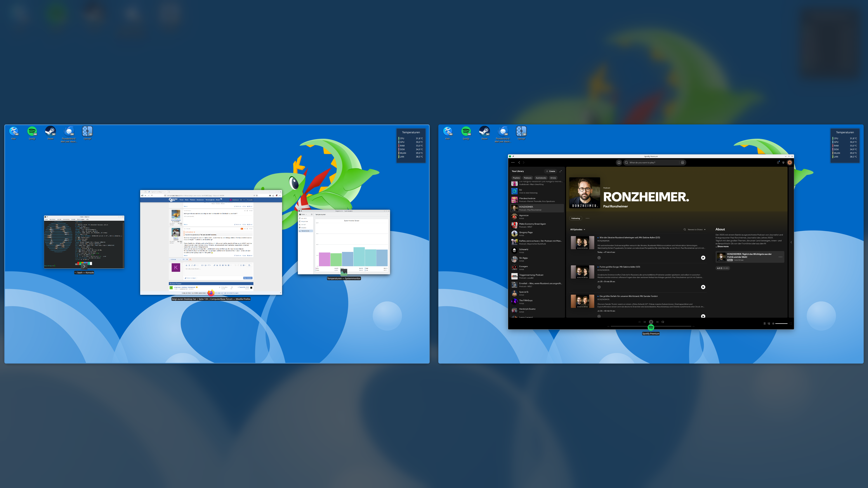Open the rating 4.5 stars button
This screenshot has height=488, width=868.
[x=722, y=268]
